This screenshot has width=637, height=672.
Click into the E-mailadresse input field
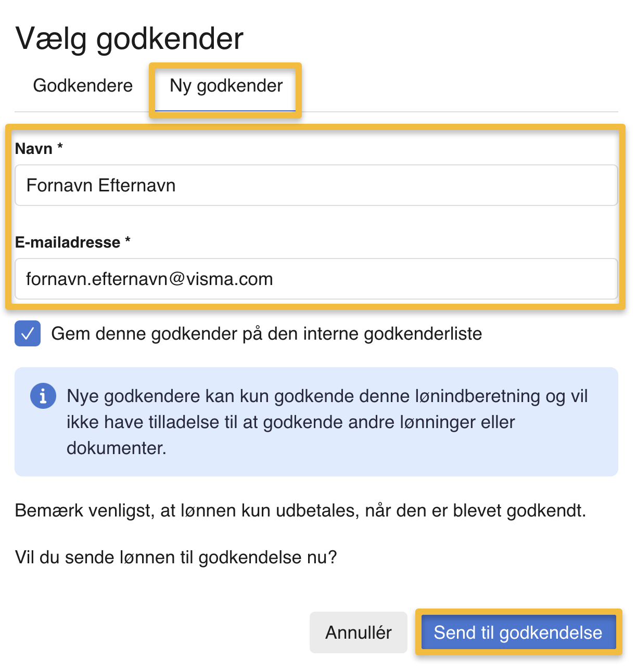[316, 279]
